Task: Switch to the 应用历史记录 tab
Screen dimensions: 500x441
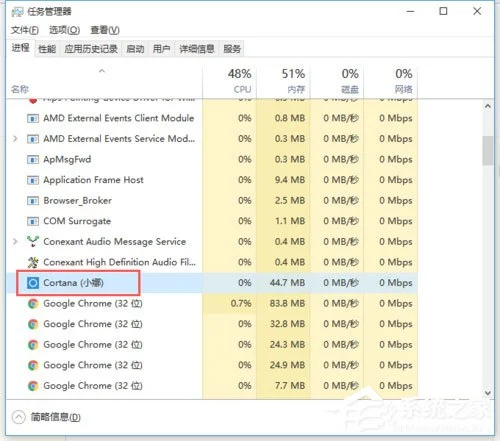Action: point(91,49)
